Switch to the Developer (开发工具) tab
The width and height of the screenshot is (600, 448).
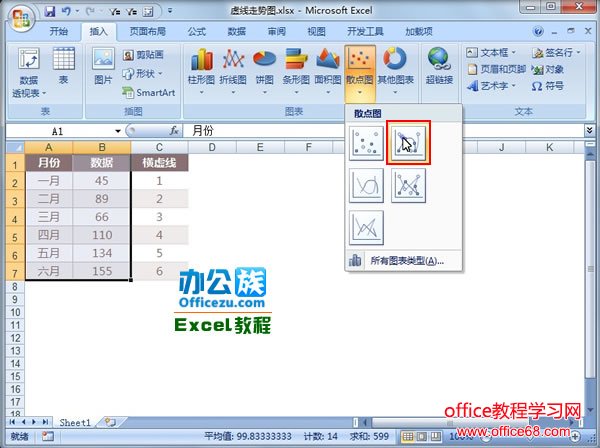pos(365,31)
